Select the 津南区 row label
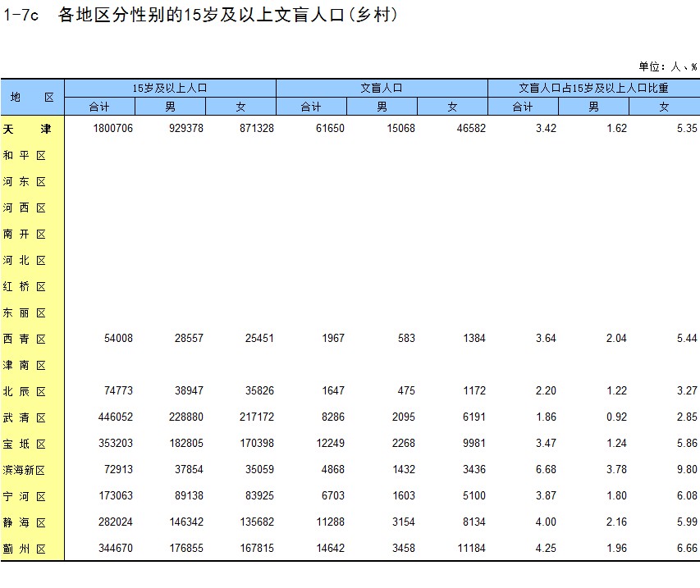This screenshot has height=588, width=700. coord(25,366)
